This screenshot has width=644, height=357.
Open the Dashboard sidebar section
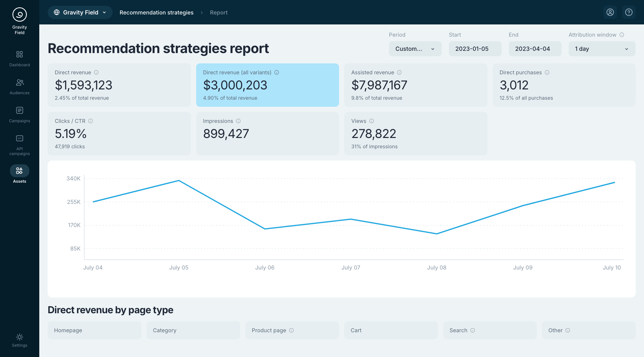click(20, 58)
